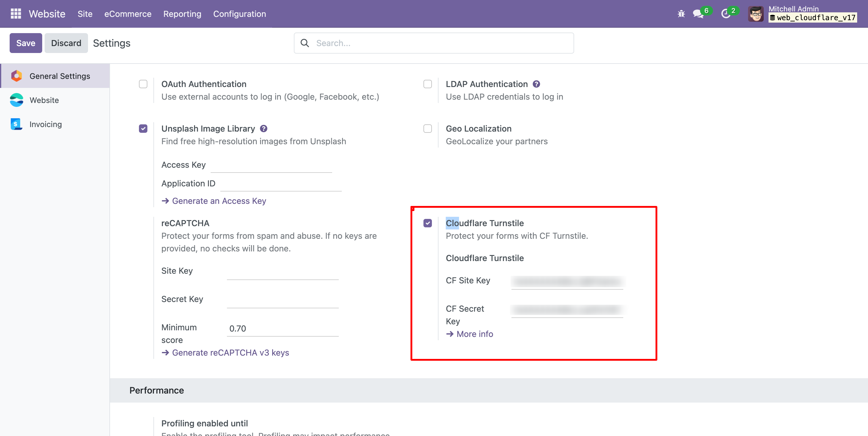This screenshot has width=868, height=436.
Task: Click the LDAP Authentication help icon
Action: pyautogui.click(x=536, y=84)
